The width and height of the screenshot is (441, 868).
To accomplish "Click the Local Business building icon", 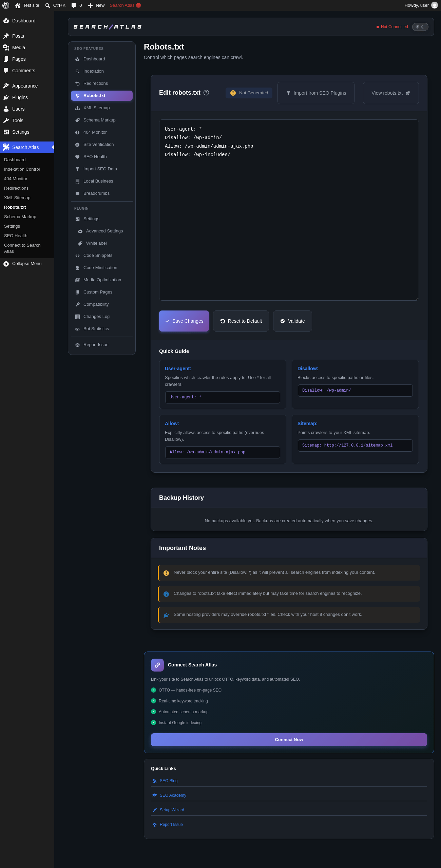I will tap(77, 181).
